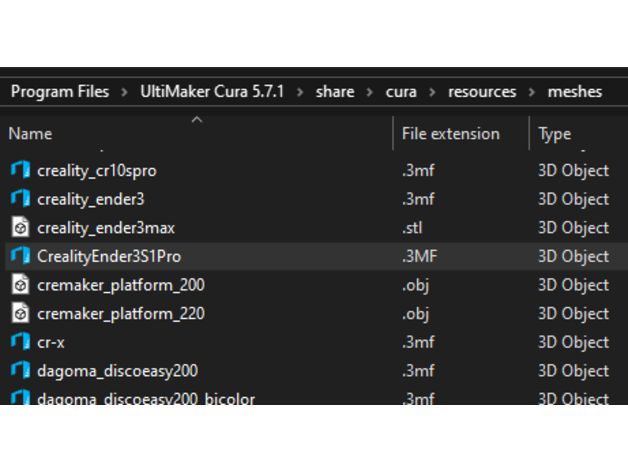Select the creality_ender3max STL file icon
The height and width of the screenshot is (472, 628).
tap(20, 228)
